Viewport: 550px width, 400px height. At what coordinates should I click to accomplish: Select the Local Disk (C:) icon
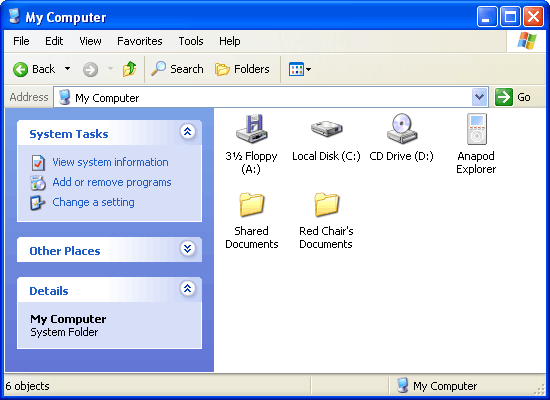point(326,129)
